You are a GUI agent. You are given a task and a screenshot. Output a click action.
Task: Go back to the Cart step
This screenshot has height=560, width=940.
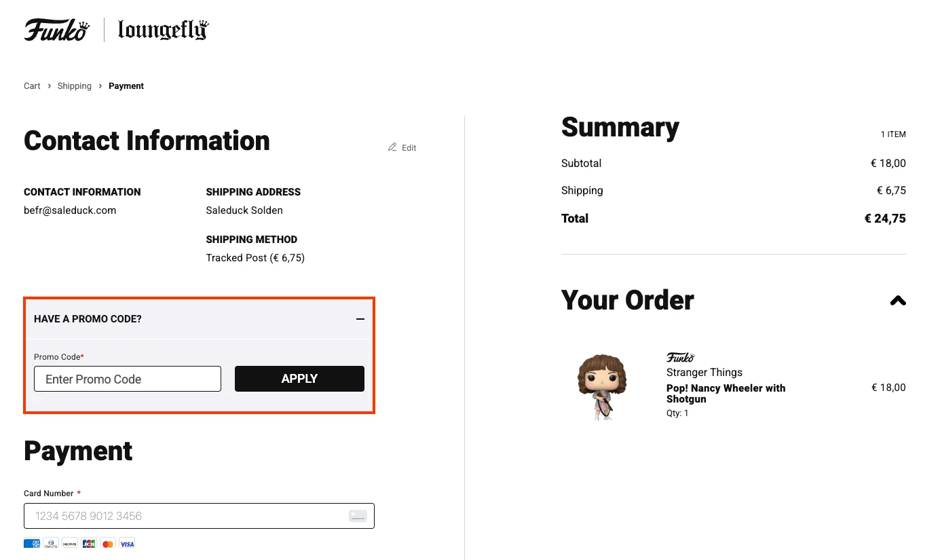pyautogui.click(x=31, y=86)
